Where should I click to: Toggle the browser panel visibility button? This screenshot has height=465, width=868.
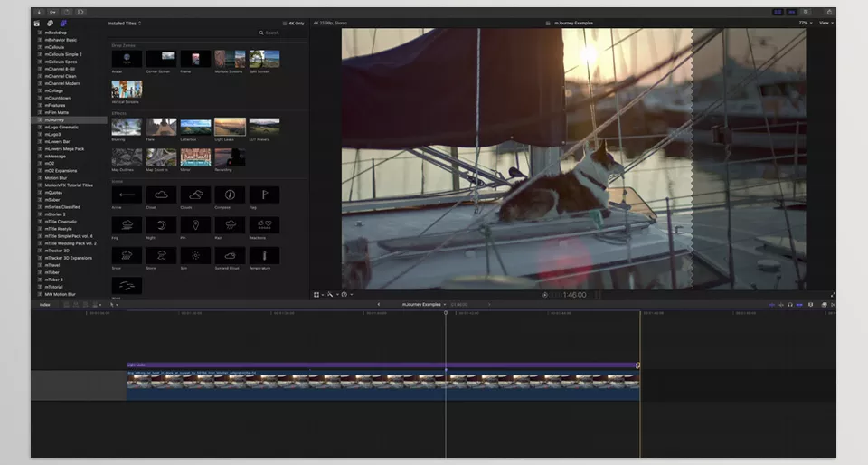(x=778, y=12)
